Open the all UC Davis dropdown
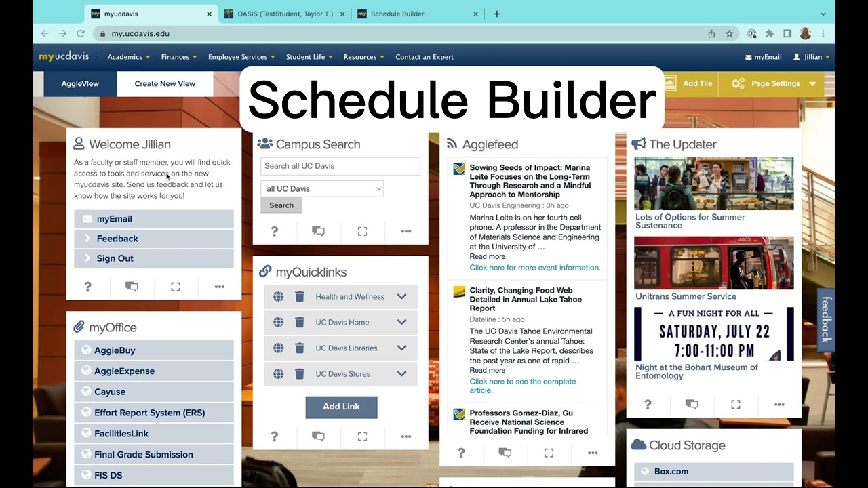The width and height of the screenshot is (868, 488). point(322,189)
